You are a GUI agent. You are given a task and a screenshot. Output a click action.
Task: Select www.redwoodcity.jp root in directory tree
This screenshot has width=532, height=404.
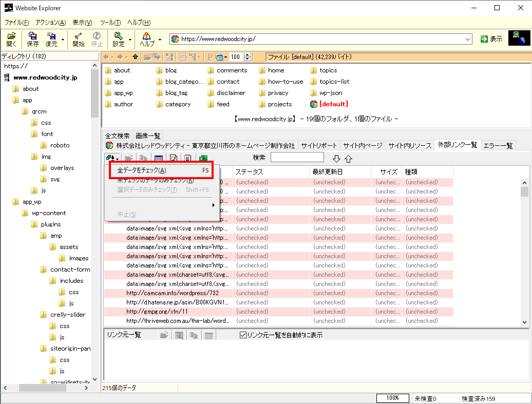[x=46, y=78]
